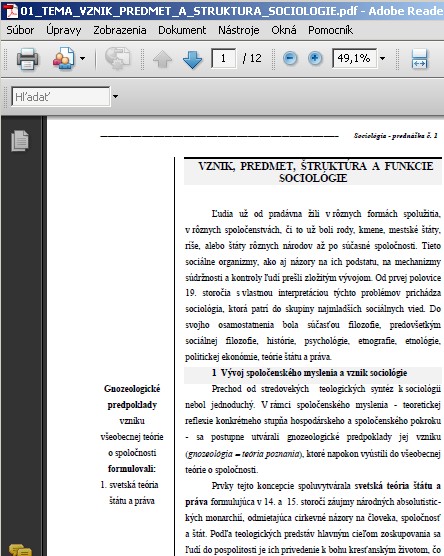Expand the collaboration dropdown arrow

(82, 59)
